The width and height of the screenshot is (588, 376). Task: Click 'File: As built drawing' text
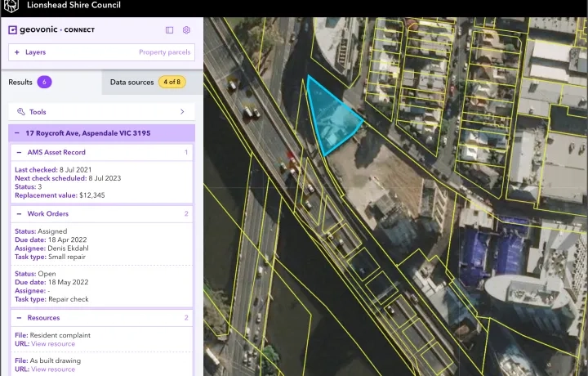click(x=47, y=360)
